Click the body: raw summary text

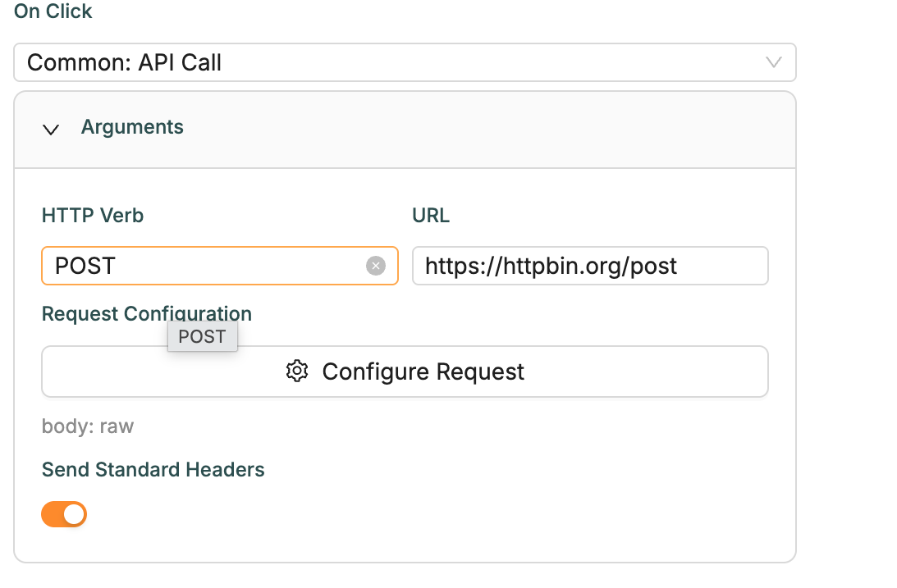tap(88, 426)
